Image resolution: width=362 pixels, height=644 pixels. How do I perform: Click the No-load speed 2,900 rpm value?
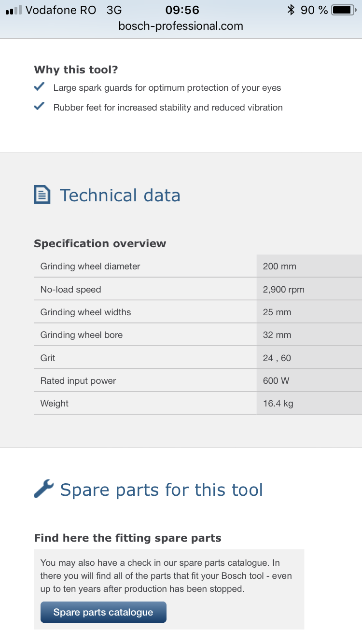pos(283,290)
